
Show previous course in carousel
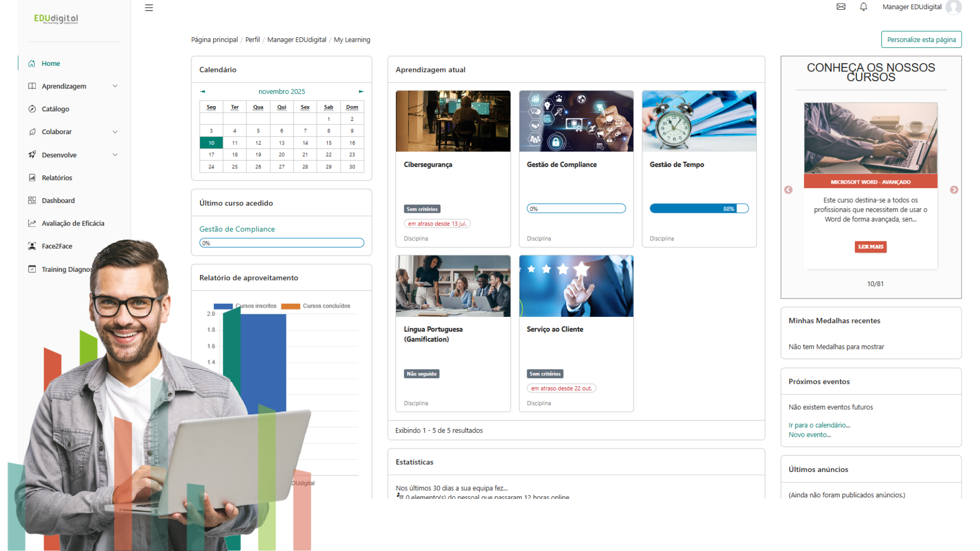coord(788,190)
